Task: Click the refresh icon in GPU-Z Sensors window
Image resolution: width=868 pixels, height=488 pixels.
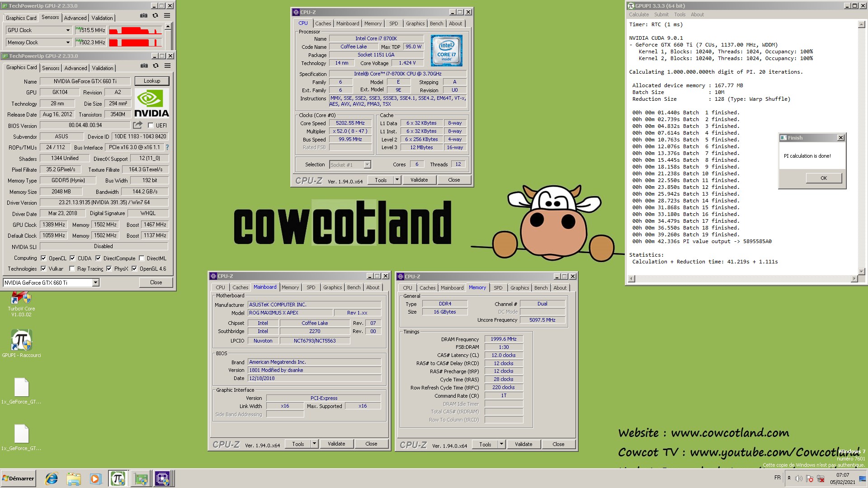Action: point(155,15)
